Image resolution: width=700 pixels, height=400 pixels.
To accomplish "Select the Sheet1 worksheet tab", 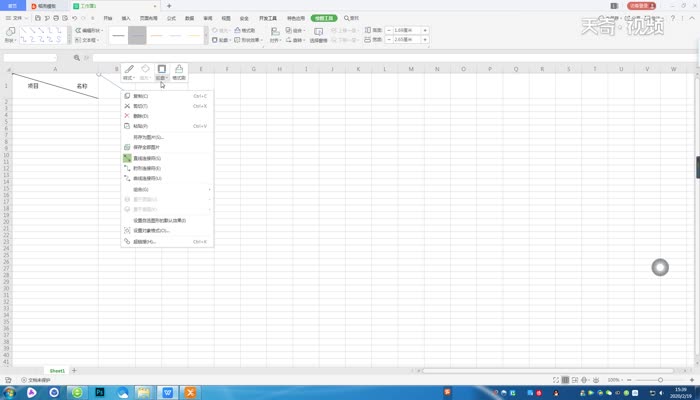I will coord(57,371).
